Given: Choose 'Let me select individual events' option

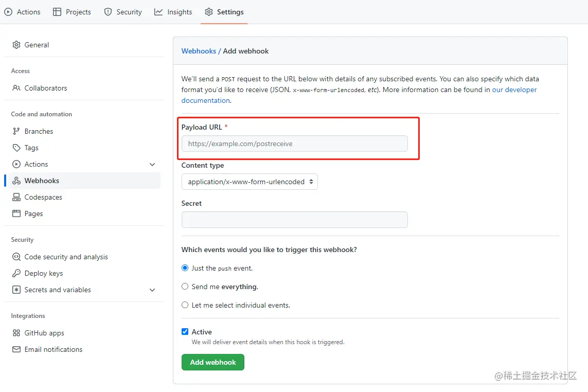Looking at the screenshot, I should click(185, 305).
